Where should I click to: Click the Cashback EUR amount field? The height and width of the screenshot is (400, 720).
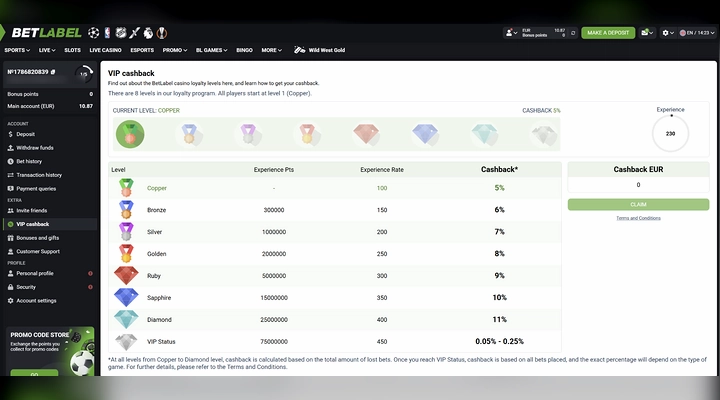638,185
